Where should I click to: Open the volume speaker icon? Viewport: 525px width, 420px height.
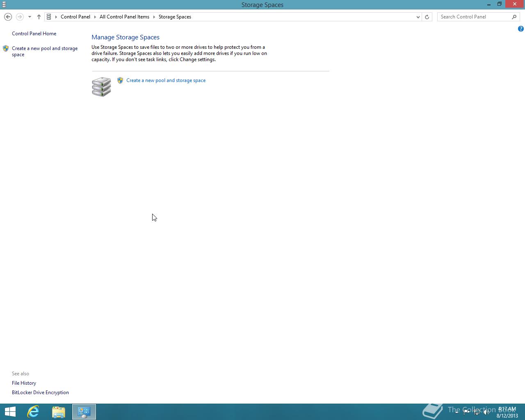pyautogui.click(x=486, y=412)
